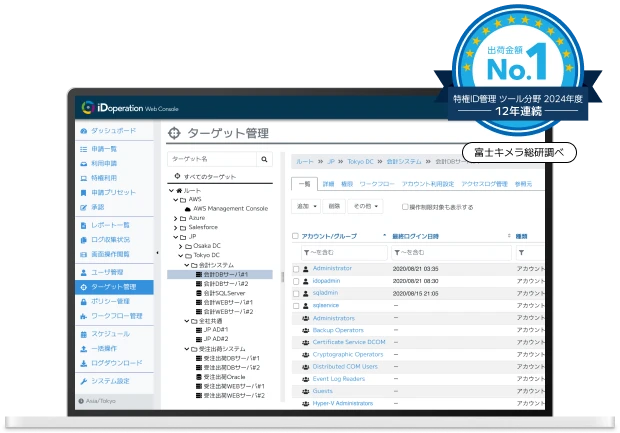Click the Asia/Tokyo timezone indicator

97,401
